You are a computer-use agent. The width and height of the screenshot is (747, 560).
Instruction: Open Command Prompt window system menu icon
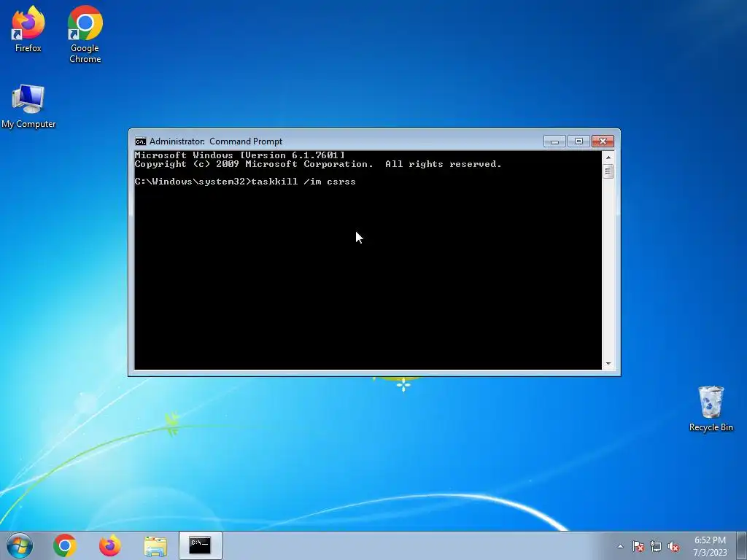pos(141,141)
